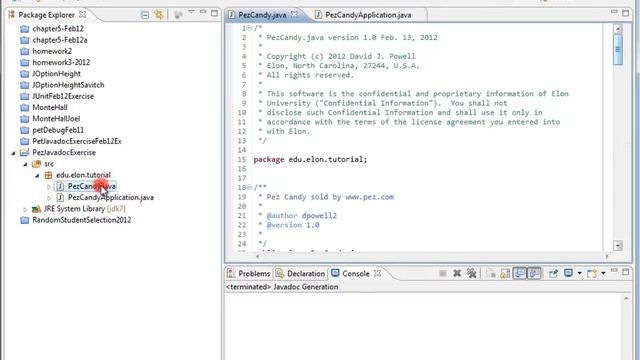This screenshot has height=360, width=640.
Task: Toggle show console when standard out changes
Action: (x=520, y=273)
